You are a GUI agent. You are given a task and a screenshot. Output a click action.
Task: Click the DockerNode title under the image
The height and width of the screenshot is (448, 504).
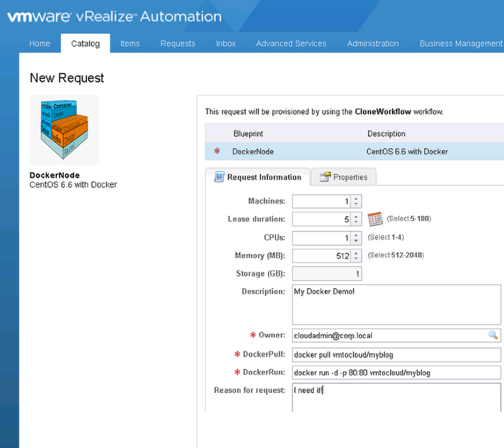(55, 175)
